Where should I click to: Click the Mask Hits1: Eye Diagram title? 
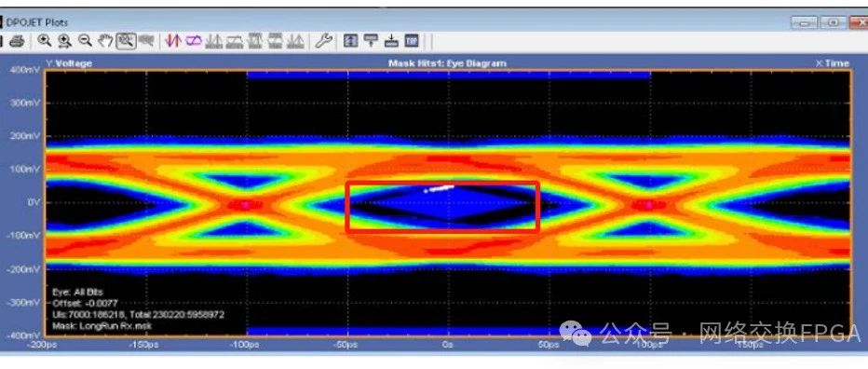coord(447,63)
